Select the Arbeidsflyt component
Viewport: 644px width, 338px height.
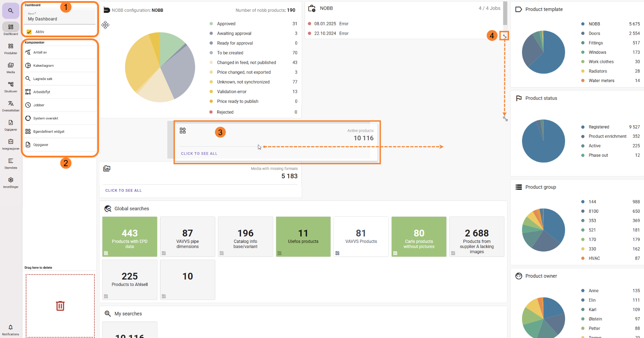coord(42,92)
